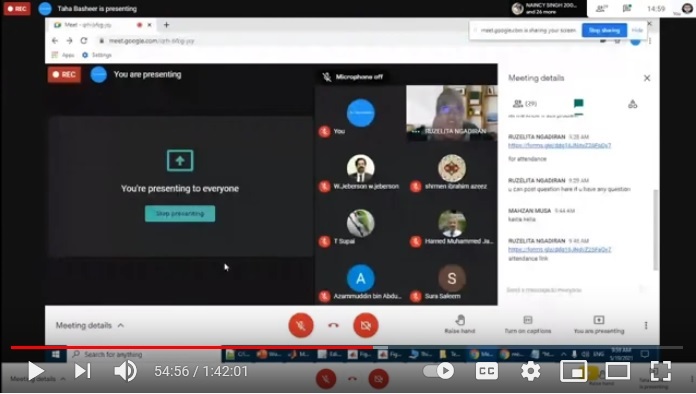Enable theater mode view

[617, 371]
